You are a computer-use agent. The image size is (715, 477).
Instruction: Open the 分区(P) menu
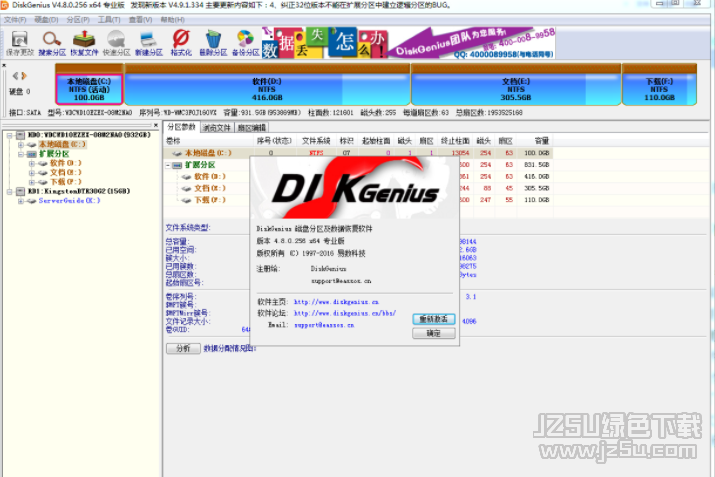tap(78, 20)
